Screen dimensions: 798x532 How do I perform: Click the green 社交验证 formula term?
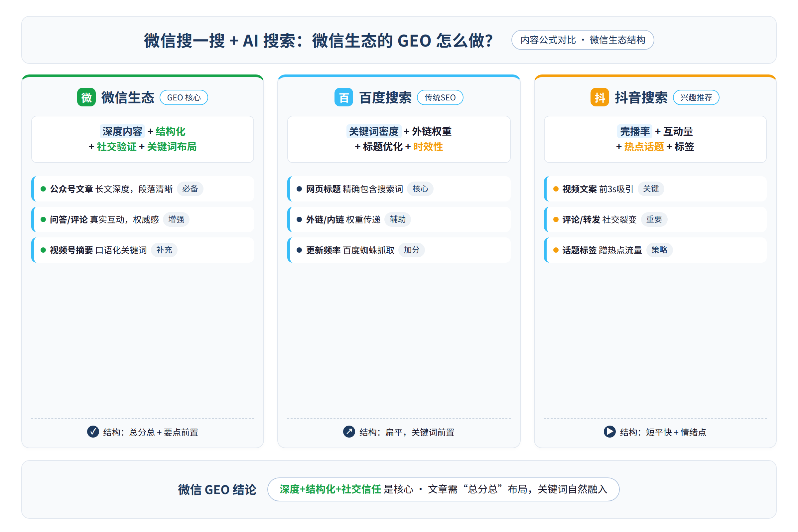(116, 147)
